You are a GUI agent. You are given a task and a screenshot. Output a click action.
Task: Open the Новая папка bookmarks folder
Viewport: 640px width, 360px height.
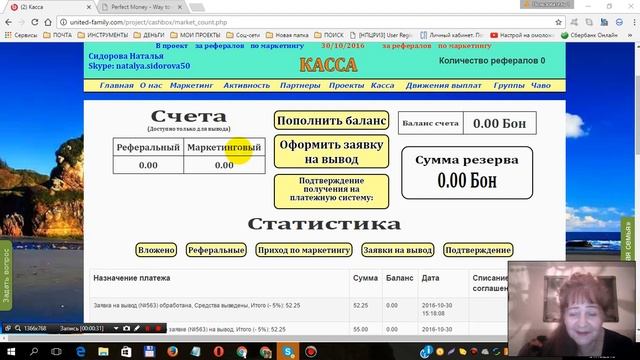click(287, 35)
